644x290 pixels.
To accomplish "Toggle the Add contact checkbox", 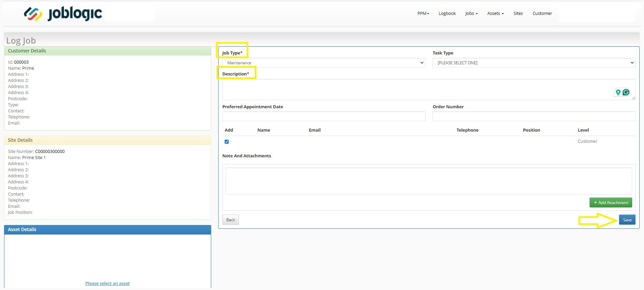I will pos(227,142).
